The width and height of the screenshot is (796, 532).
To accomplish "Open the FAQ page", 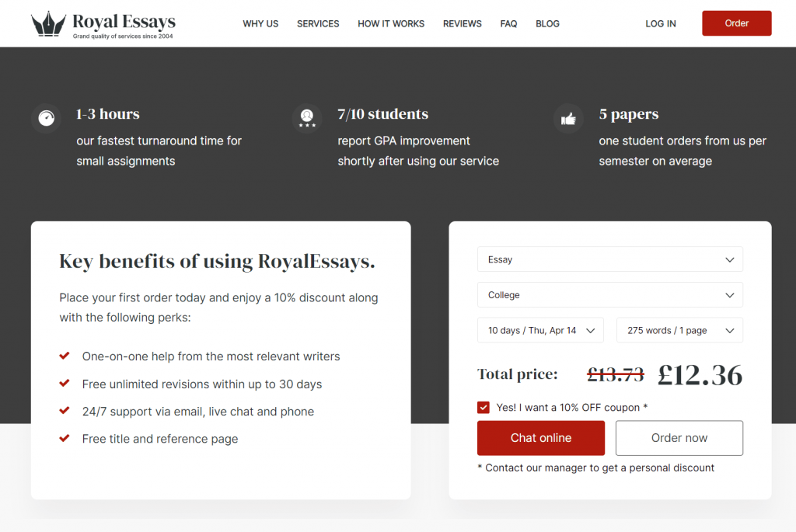I will click(x=508, y=24).
